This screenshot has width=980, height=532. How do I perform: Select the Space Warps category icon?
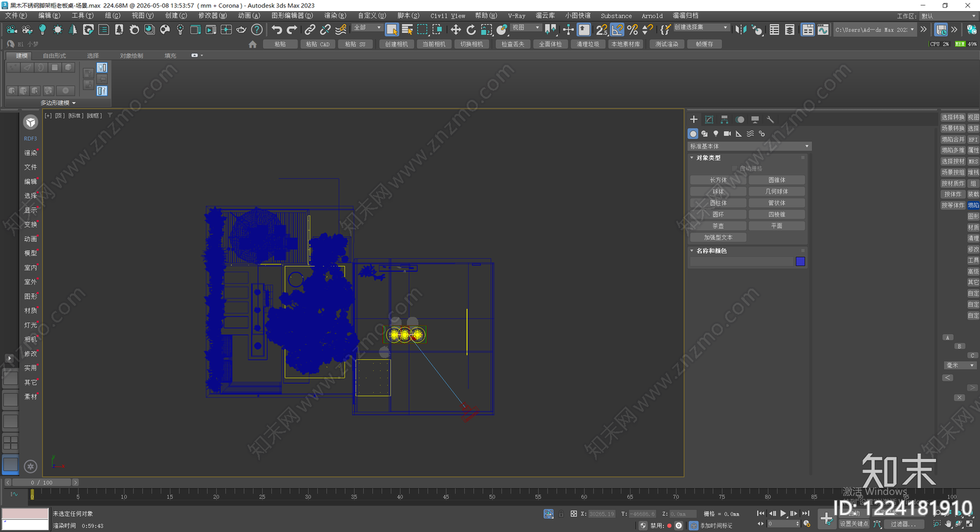[750, 134]
